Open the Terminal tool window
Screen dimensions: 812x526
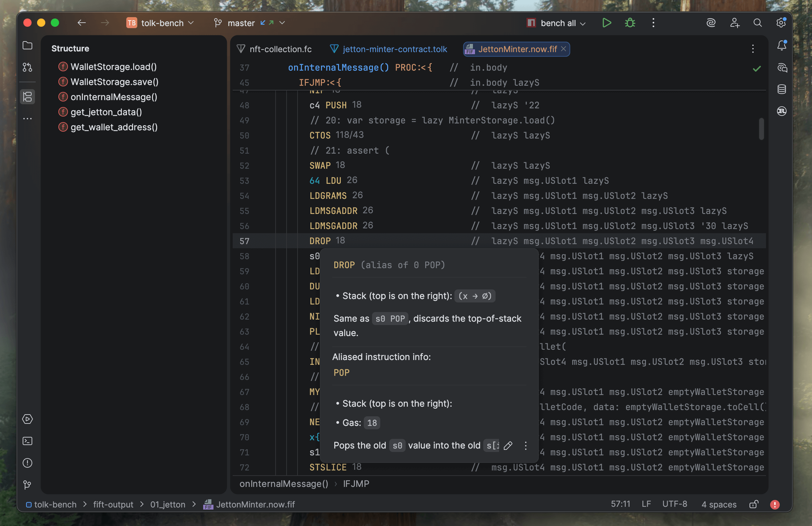point(27,441)
